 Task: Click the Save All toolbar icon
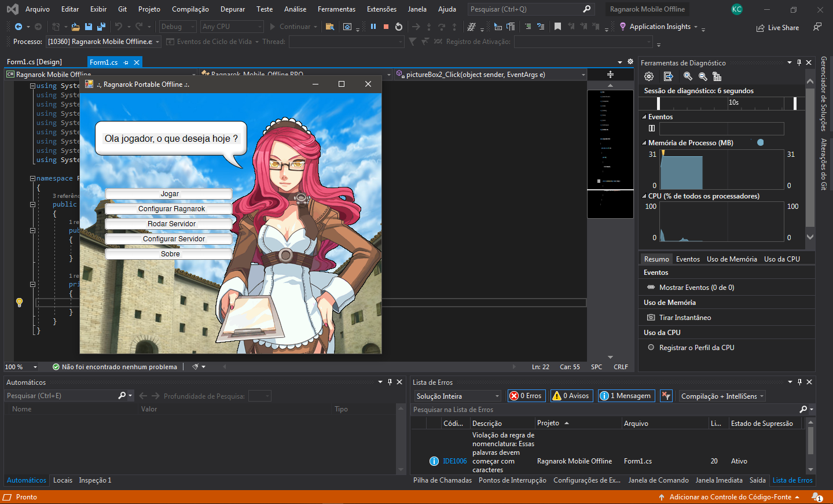(101, 27)
